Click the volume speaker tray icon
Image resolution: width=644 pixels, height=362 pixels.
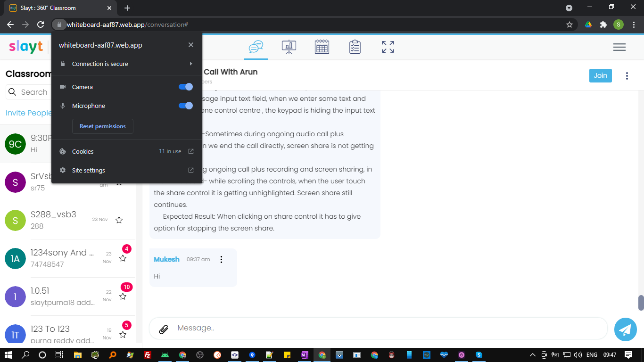point(578,355)
